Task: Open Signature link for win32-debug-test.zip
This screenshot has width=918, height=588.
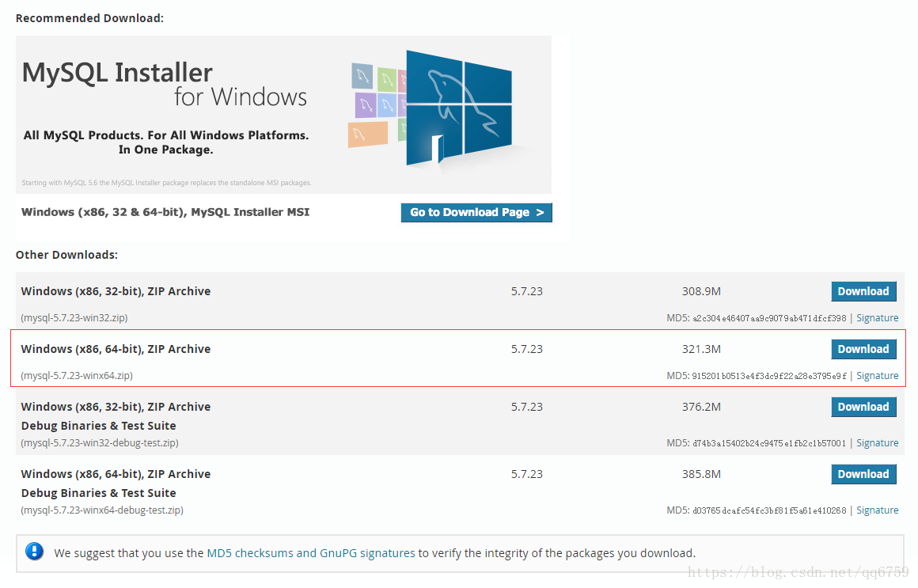Action: pos(877,443)
